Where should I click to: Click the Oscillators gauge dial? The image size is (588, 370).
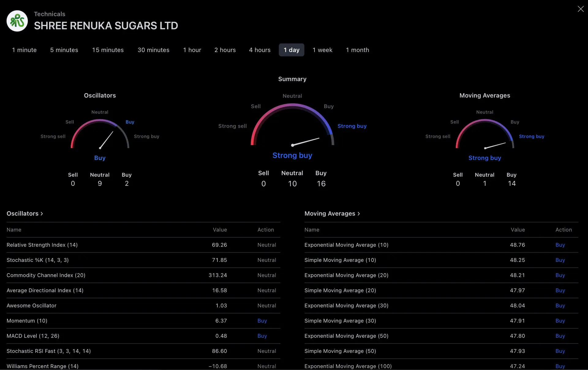(100, 134)
